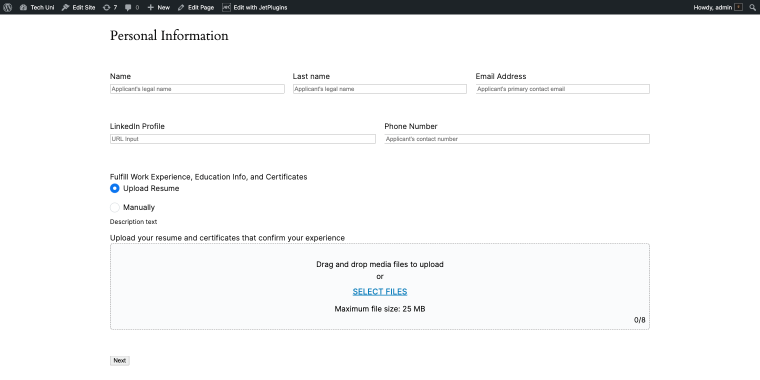
Task: Click the Description text label
Action: point(133,222)
